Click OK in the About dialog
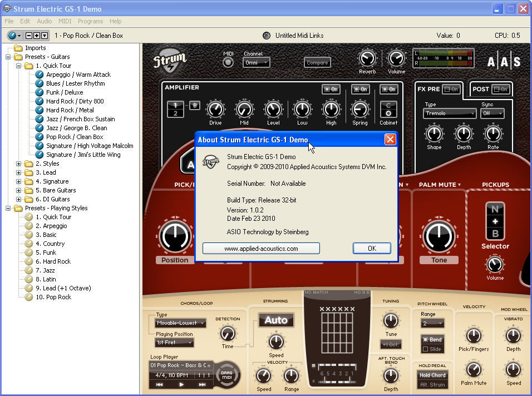Viewport: 532px width, 396px height. tap(372, 249)
